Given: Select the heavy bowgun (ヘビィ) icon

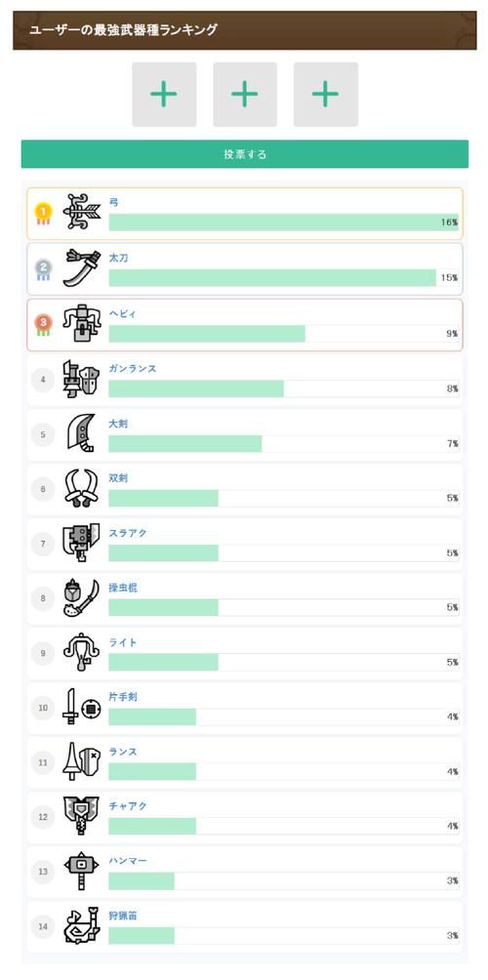Looking at the screenshot, I should [82, 323].
